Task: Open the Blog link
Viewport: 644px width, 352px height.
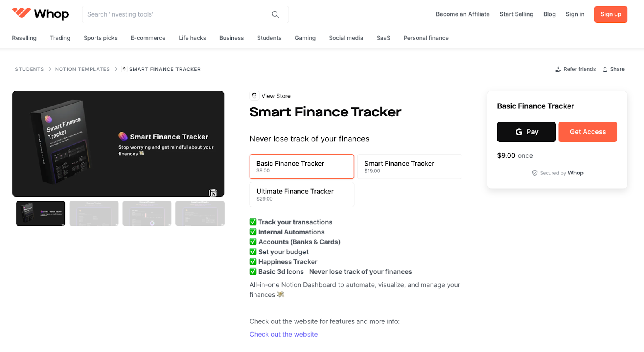Action: (549, 14)
